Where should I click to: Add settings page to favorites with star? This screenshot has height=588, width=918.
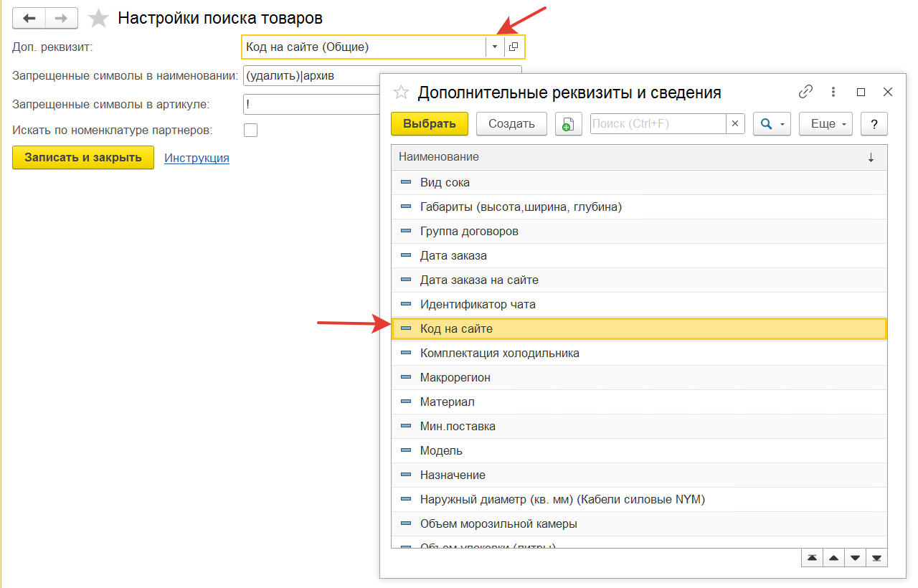click(x=98, y=19)
